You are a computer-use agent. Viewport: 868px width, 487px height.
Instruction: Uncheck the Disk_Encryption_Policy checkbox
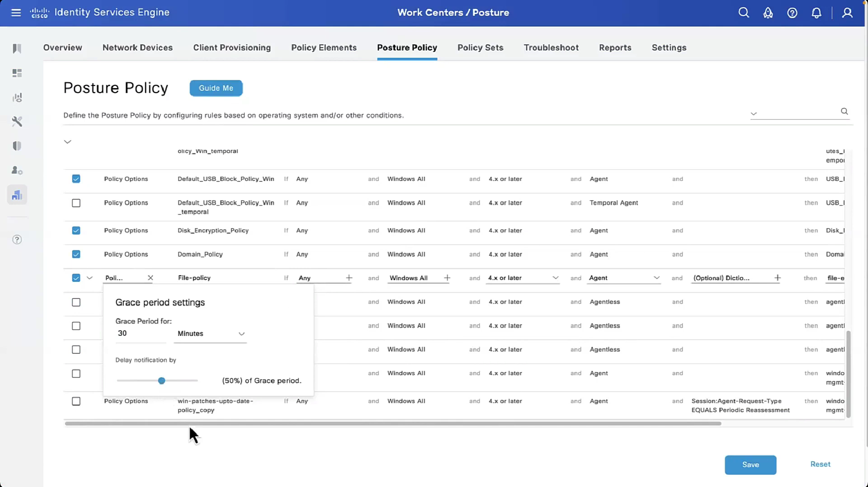[x=76, y=230]
